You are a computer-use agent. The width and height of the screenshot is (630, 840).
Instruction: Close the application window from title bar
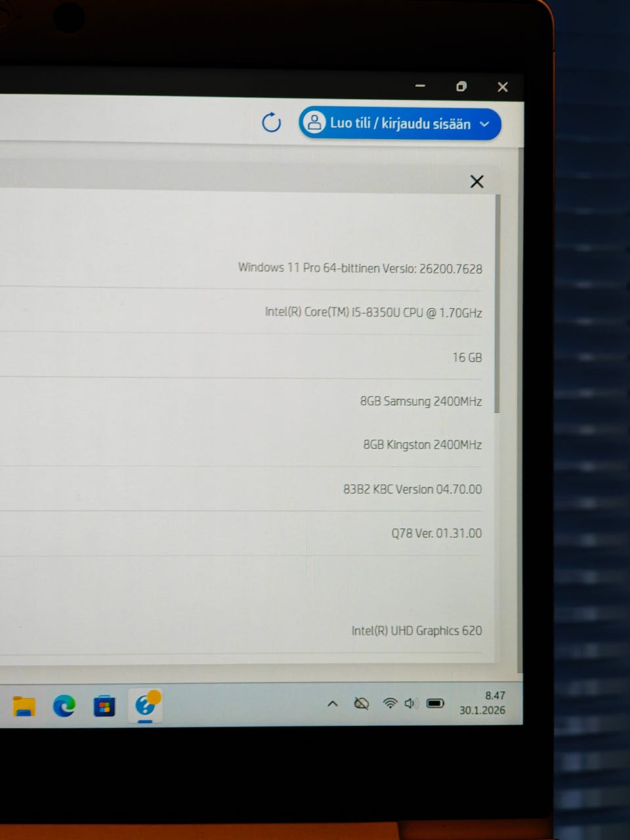(503, 87)
